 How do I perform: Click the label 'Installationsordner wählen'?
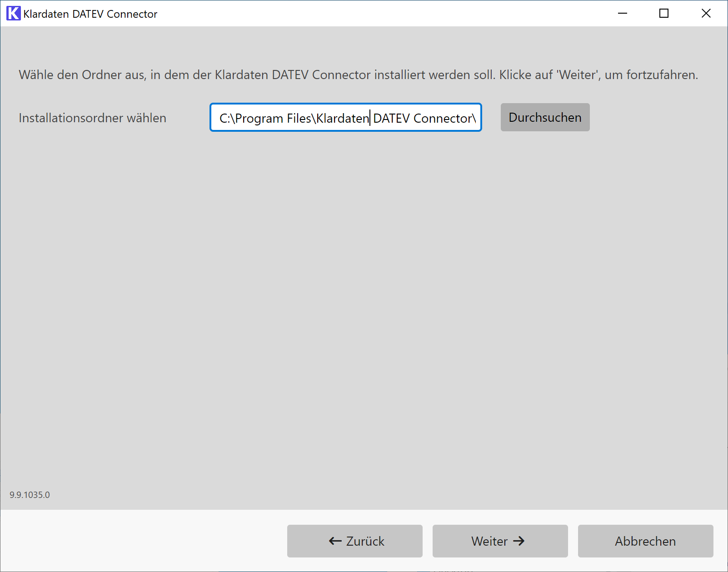[92, 118]
